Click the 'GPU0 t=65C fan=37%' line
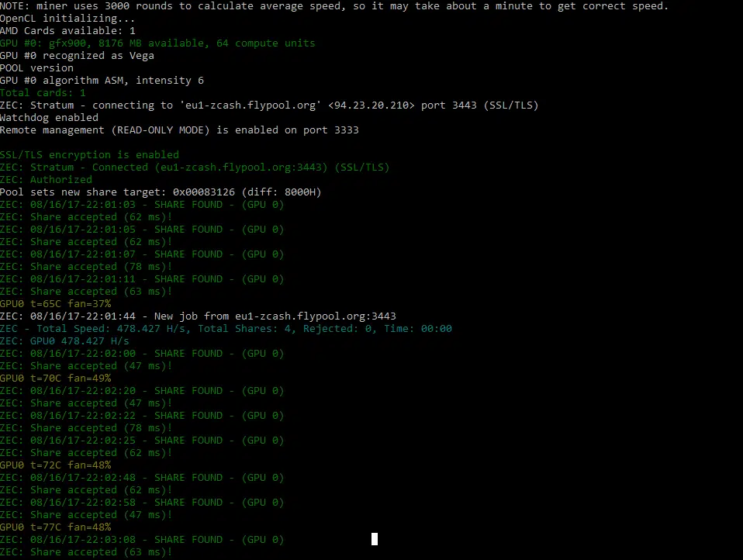Screen dimensions: 743x560 [55, 304]
